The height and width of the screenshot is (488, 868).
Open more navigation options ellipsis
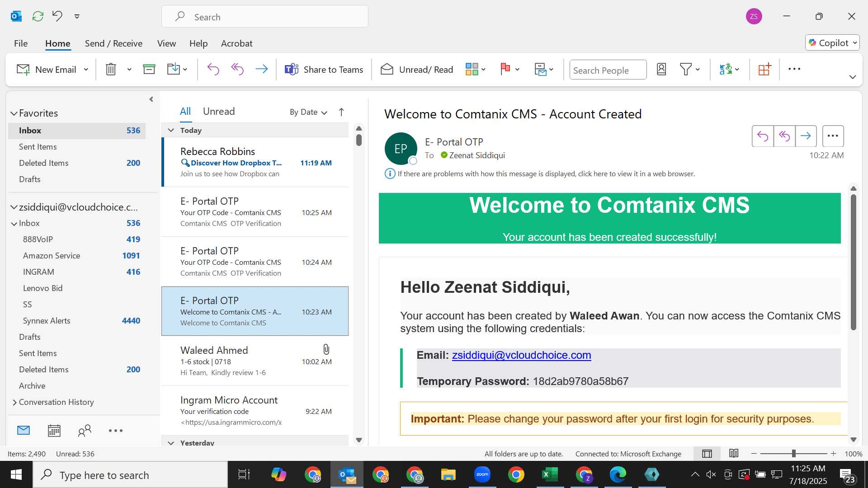click(x=116, y=431)
